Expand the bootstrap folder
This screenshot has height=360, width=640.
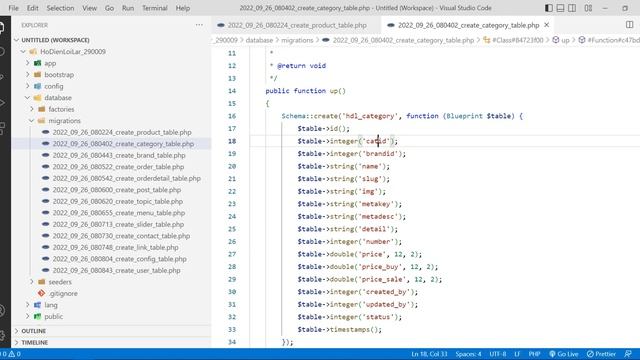pos(59,75)
